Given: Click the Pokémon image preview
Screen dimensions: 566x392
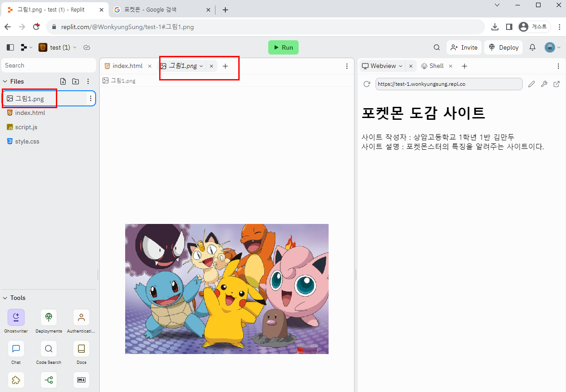Looking at the screenshot, I should click(227, 289).
